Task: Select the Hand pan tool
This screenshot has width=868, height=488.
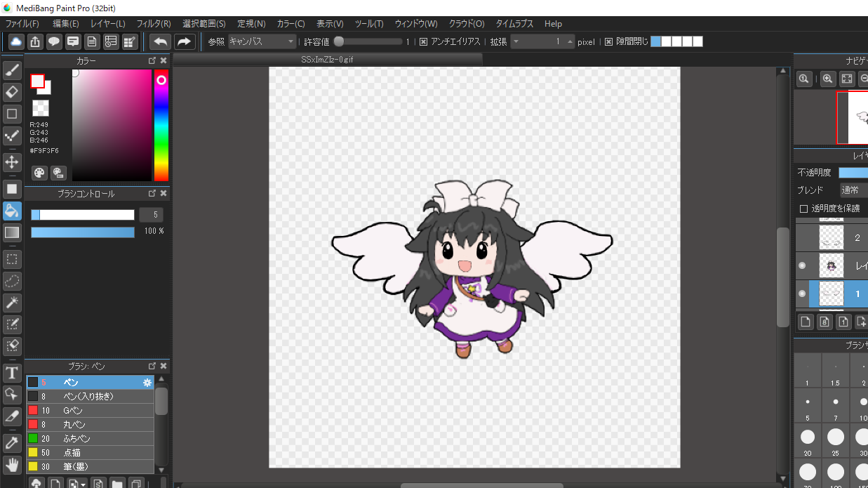Action: (x=12, y=464)
